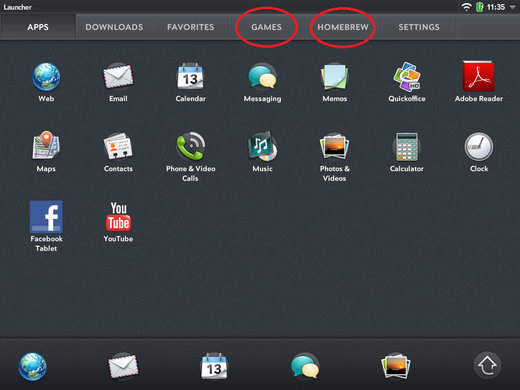Screen dimensions: 520x390
Task: Tap the 11:35 clock in status bar
Action: 496,7
